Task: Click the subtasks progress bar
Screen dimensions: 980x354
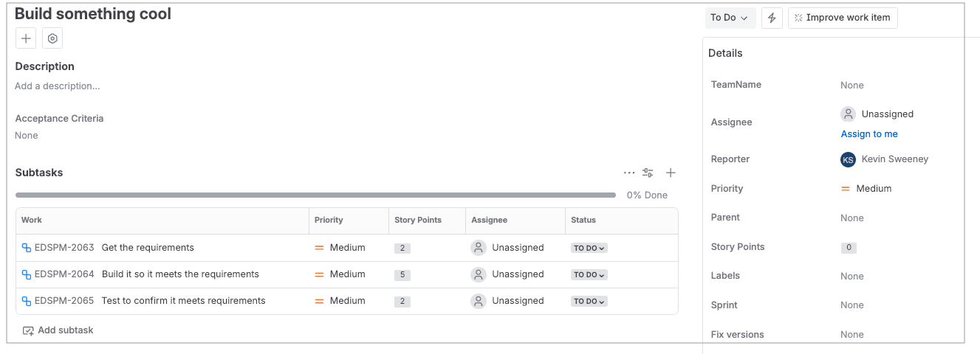Action: [x=315, y=195]
